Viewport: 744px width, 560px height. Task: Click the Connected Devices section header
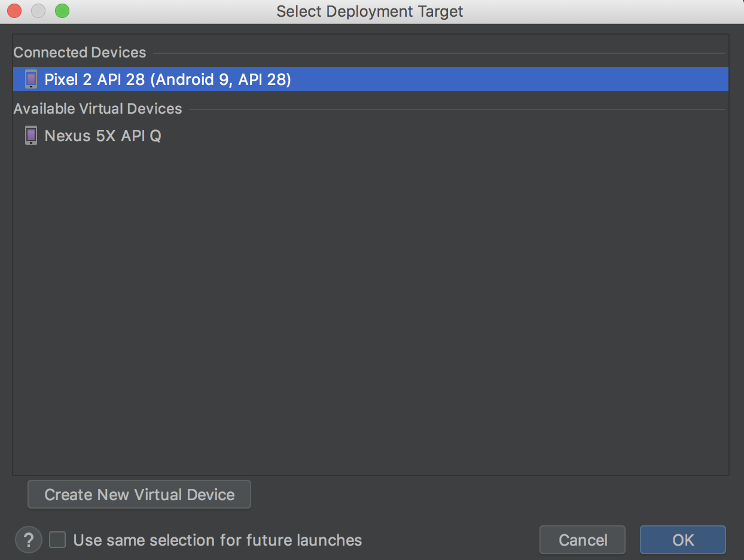pos(80,53)
